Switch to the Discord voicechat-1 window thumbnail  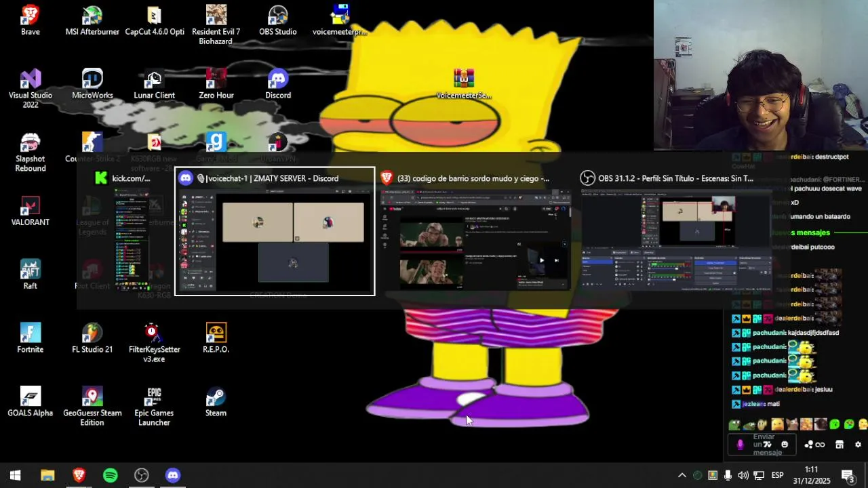[275, 231]
